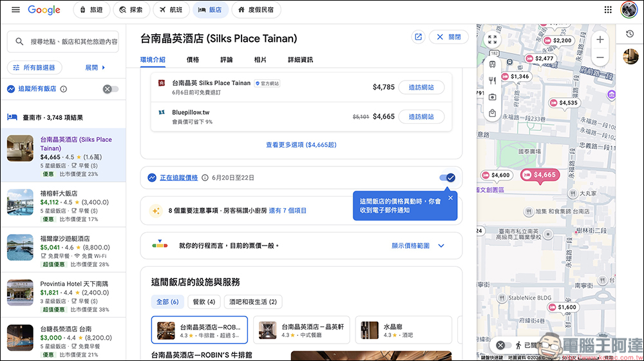Select $1,600 map price marker
The width and height of the screenshot is (644, 361).
click(563, 307)
